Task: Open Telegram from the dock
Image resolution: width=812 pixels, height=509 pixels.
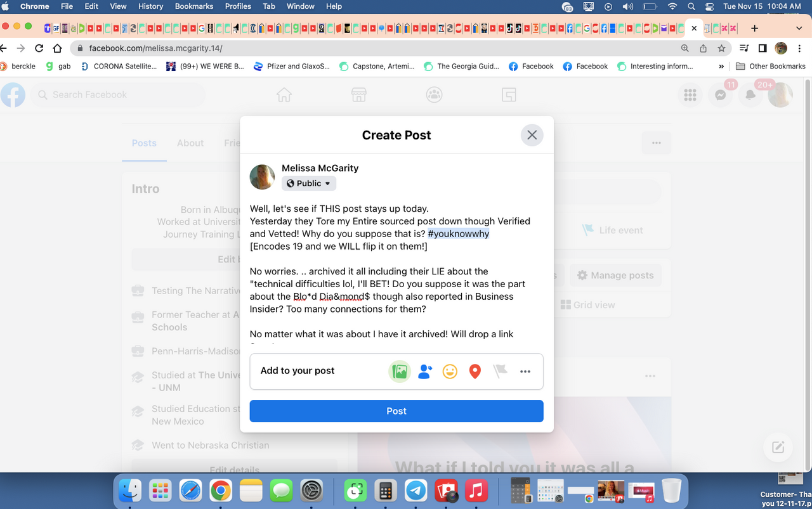Action: pos(416,490)
